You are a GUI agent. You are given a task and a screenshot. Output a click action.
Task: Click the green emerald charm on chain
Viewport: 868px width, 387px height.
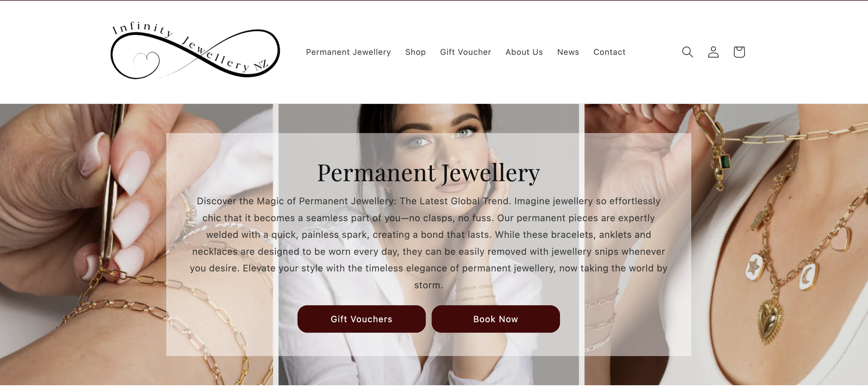(725, 162)
